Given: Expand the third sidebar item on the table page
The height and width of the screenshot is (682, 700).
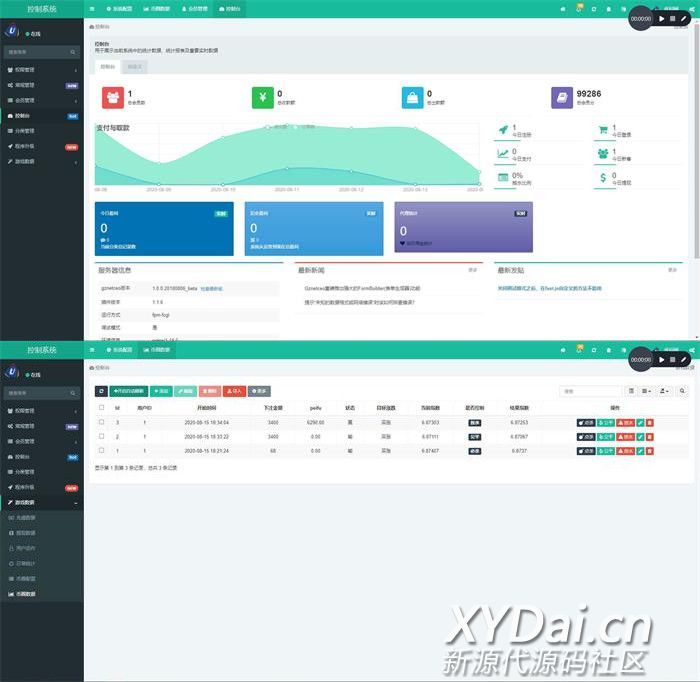Looking at the screenshot, I should point(42,441).
